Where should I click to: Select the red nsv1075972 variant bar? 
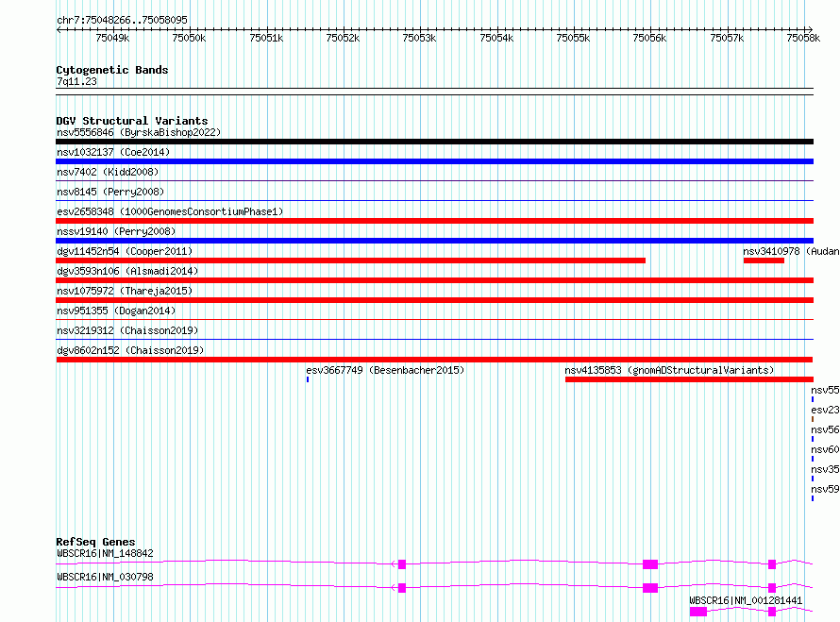[x=434, y=300]
